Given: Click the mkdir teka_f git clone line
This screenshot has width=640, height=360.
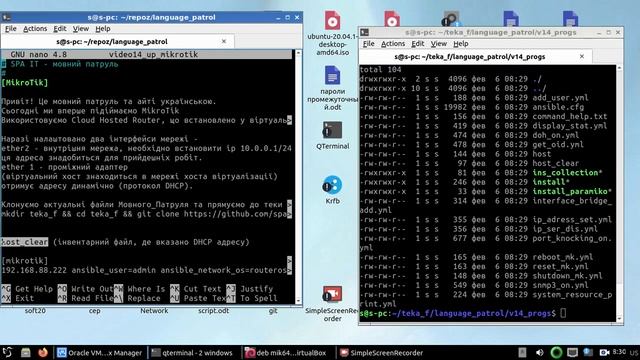Looking at the screenshot, I should (x=146, y=214).
